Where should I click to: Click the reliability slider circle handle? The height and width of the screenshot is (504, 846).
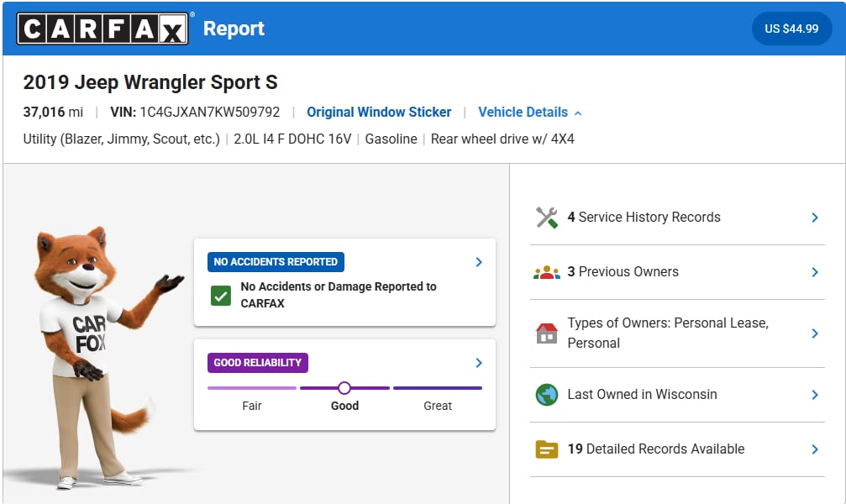(x=344, y=388)
